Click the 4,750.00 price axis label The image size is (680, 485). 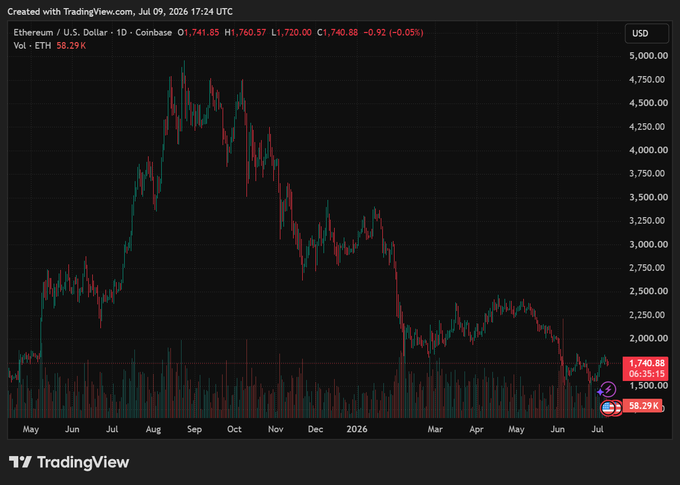click(648, 79)
